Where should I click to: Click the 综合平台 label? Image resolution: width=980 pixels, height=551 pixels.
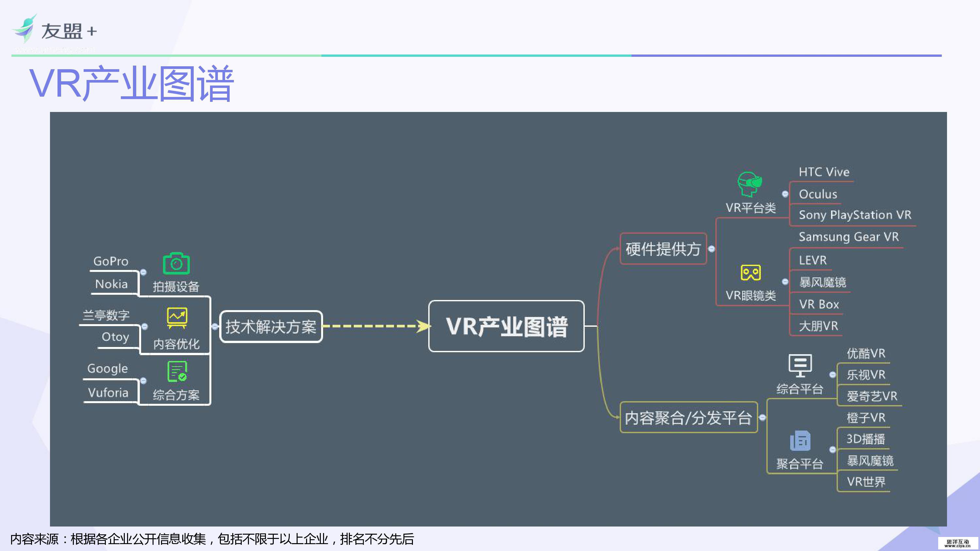tap(800, 389)
